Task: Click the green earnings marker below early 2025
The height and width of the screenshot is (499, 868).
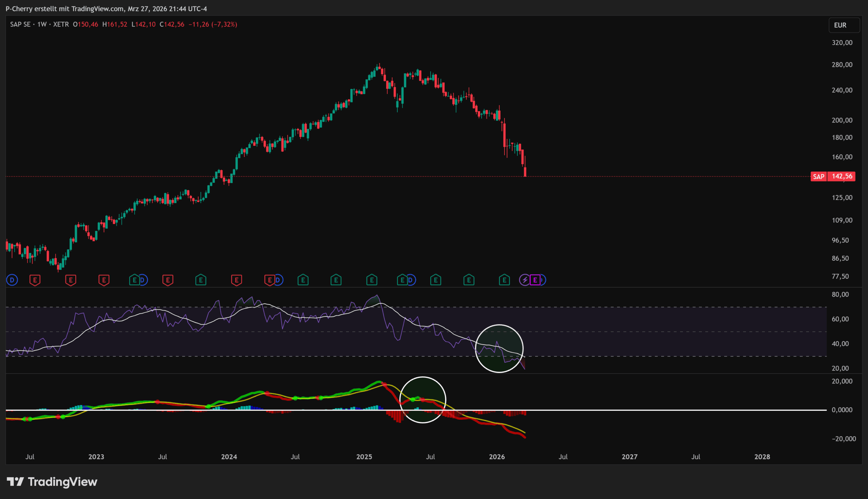Action: pyautogui.click(x=372, y=280)
